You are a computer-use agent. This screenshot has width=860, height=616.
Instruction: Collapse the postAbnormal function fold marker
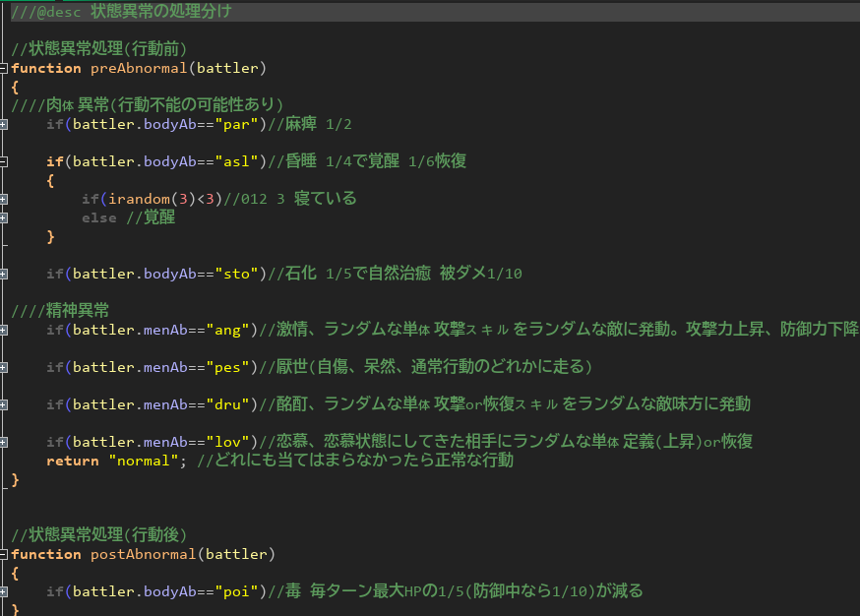tap(4, 554)
